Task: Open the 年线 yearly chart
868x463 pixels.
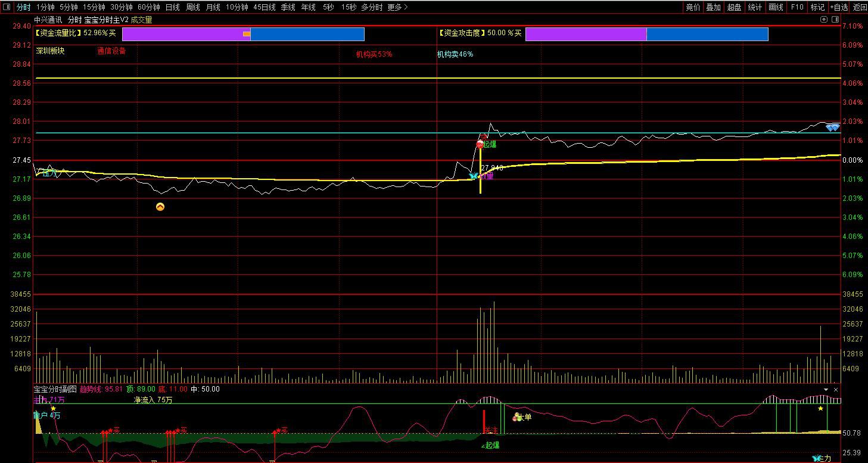Action: [309, 7]
